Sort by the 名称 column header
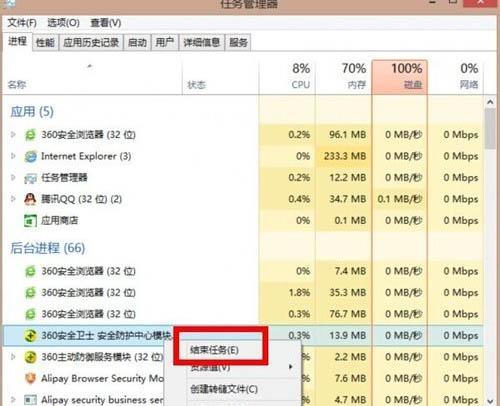500x406 pixels. coord(92,77)
